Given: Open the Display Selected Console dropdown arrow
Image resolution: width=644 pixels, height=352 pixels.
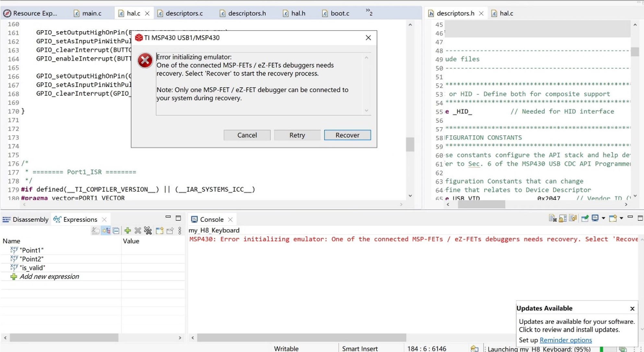Looking at the screenshot, I should point(603,218).
